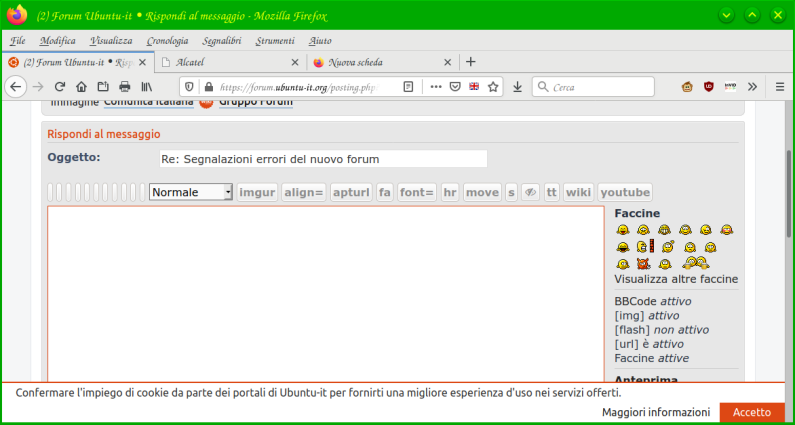795x425 pixels.
Task: Open the Firefox Home page icon
Action: coord(81,87)
